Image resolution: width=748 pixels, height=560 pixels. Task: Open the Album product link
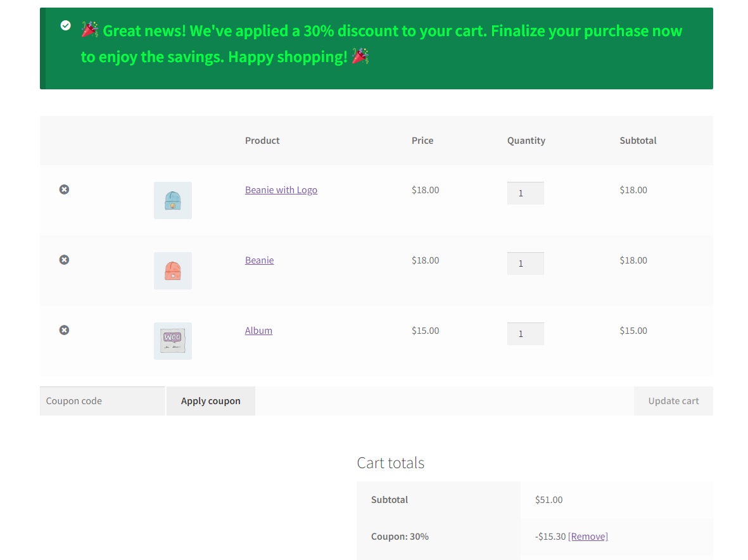click(x=258, y=331)
